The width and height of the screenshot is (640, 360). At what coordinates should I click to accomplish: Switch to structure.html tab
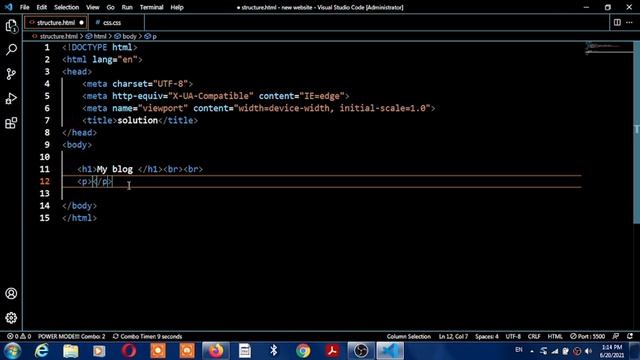[x=56, y=22]
